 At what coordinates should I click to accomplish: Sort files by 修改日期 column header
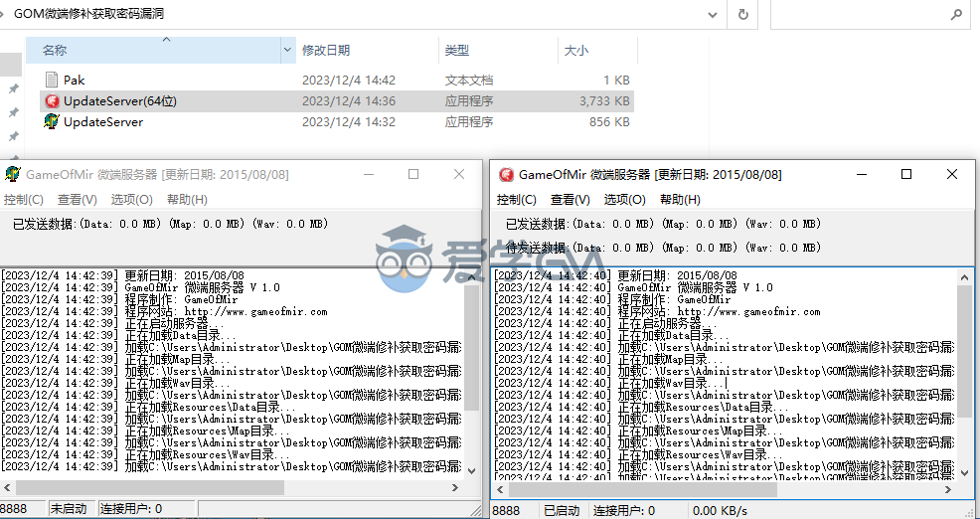(368, 50)
